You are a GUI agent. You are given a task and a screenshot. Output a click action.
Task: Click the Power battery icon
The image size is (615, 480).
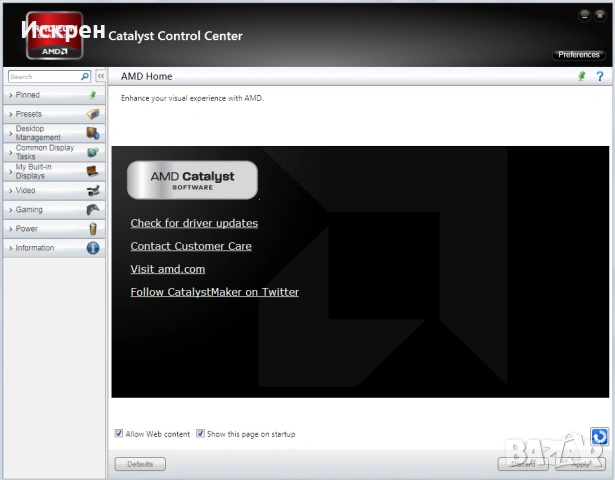tap(93, 229)
